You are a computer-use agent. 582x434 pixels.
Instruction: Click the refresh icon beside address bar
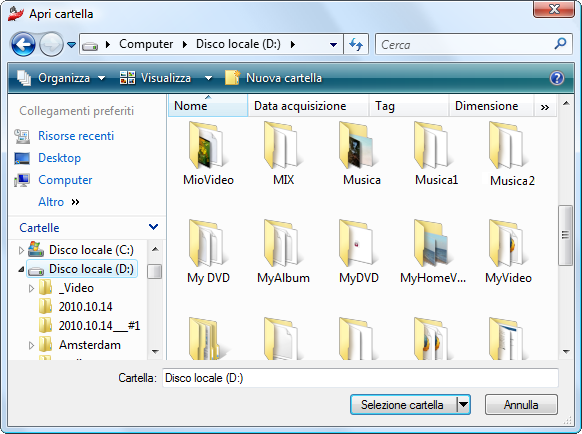point(356,45)
